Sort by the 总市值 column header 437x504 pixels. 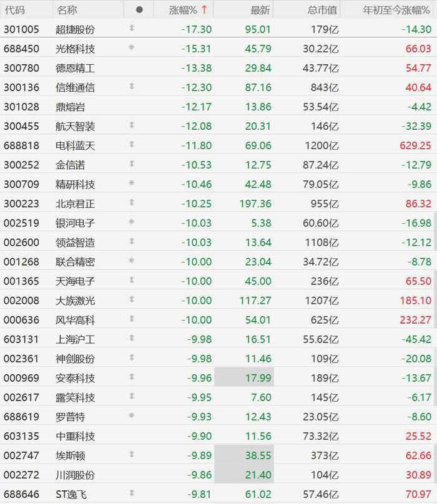[322, 10]
